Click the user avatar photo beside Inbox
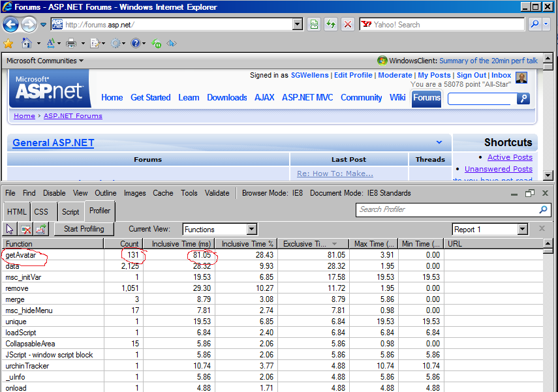This screenshot has width=558, height=392. coord(521,78)
